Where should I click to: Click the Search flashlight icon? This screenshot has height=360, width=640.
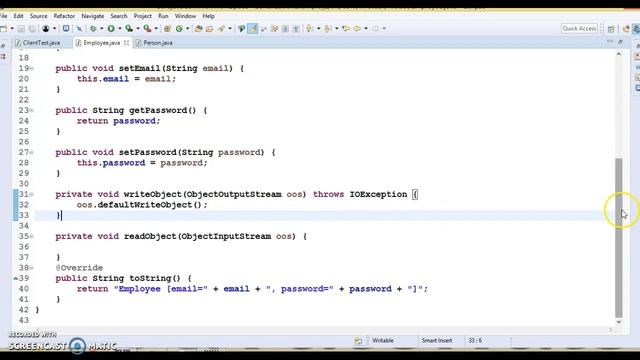coord(222,29)
